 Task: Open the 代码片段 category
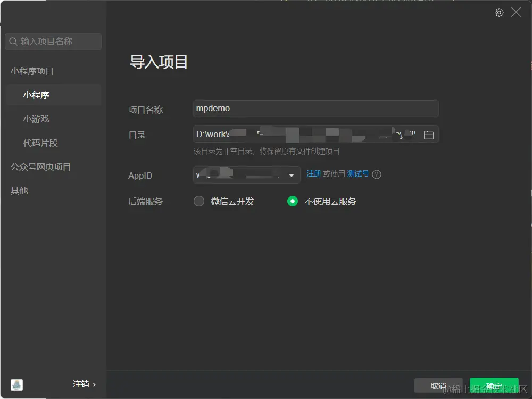(40, 143)
